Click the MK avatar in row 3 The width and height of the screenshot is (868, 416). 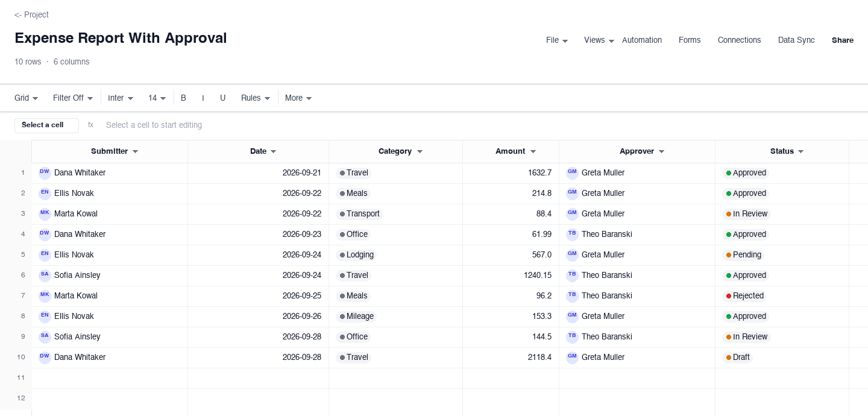coord(45,214)
